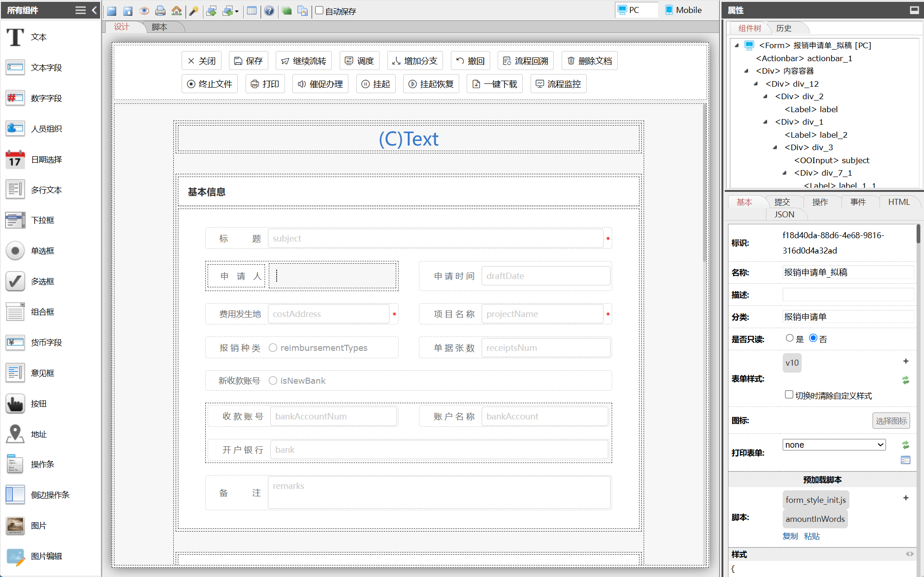Click the green refresh icon beside print form dropdown

pos(905,445)
